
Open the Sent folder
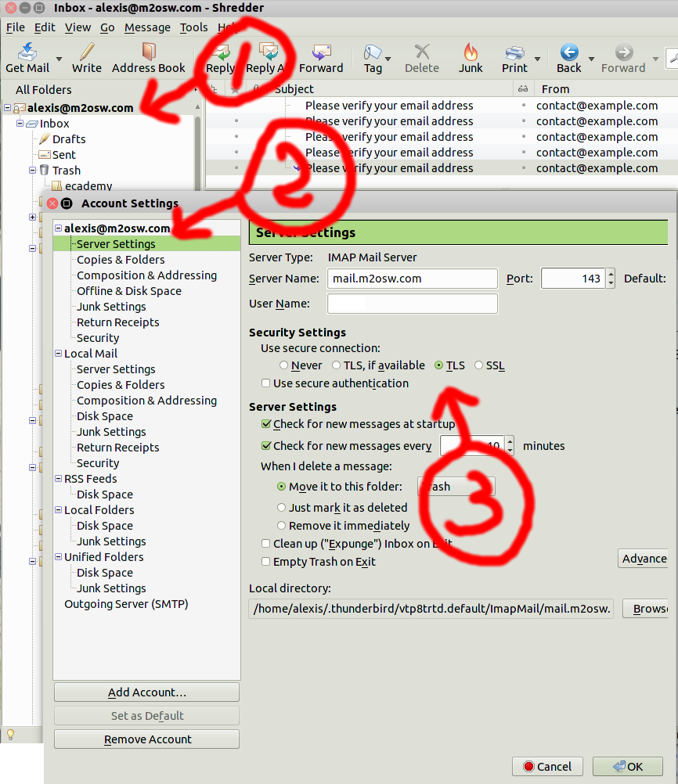(x=64, y=155)
